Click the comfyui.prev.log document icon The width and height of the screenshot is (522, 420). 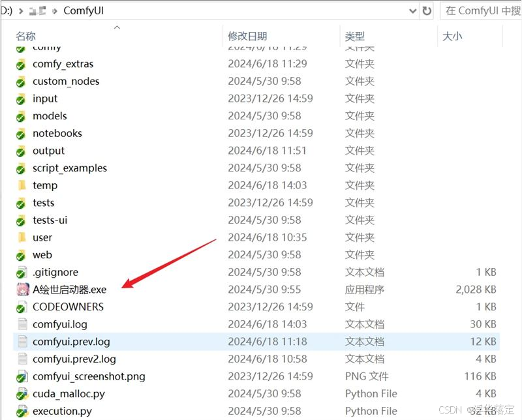[x=22, y=342]
